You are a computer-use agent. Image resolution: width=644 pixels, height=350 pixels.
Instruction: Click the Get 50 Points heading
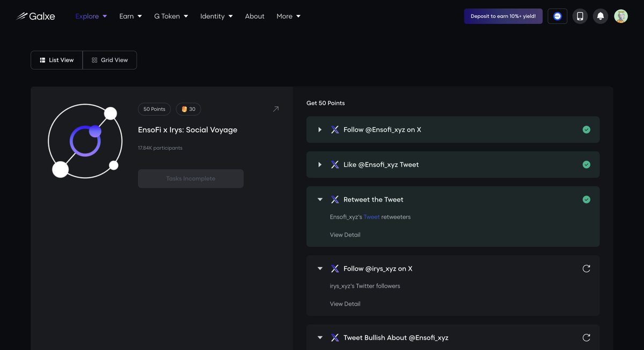(326, 103)
